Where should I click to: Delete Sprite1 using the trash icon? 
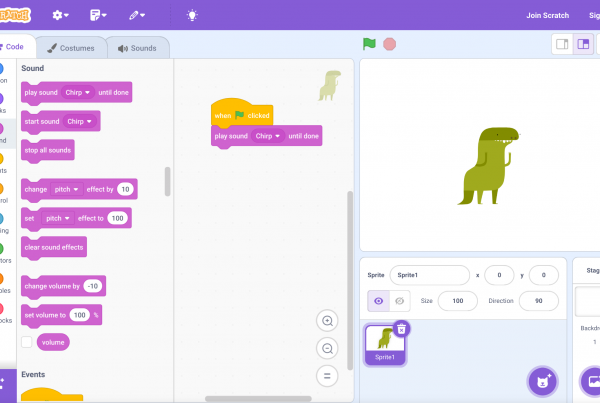click(x=401, y=329)
